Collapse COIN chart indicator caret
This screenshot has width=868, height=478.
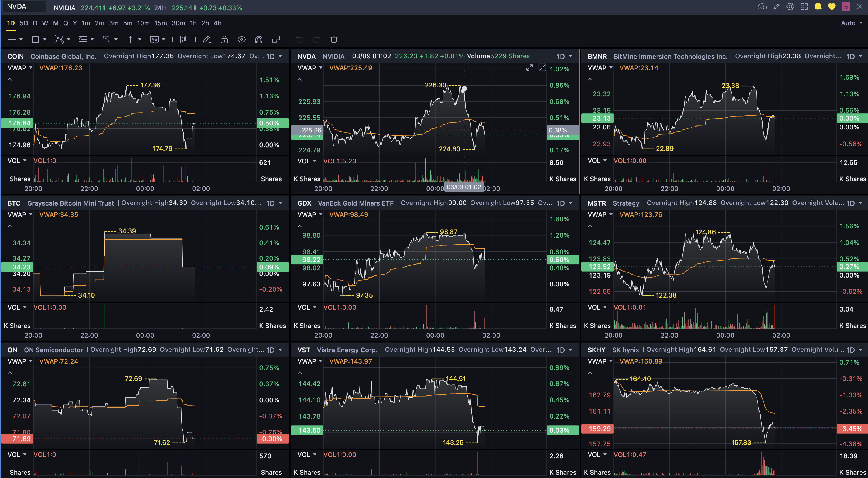coord(10,80)
